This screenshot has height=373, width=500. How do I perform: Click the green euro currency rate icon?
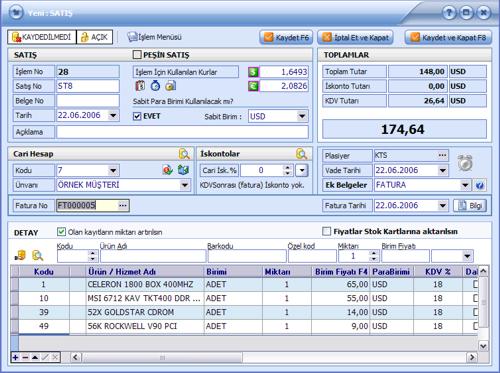click(x=253, y=86)
